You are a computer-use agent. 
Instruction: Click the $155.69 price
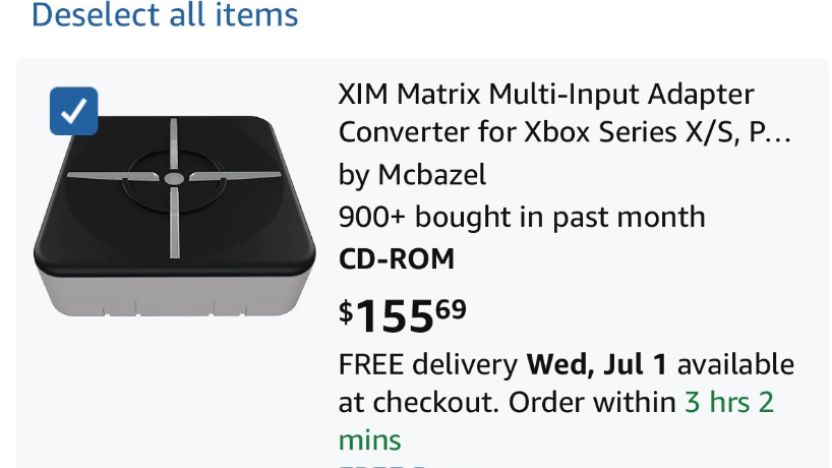click(402, 316)
